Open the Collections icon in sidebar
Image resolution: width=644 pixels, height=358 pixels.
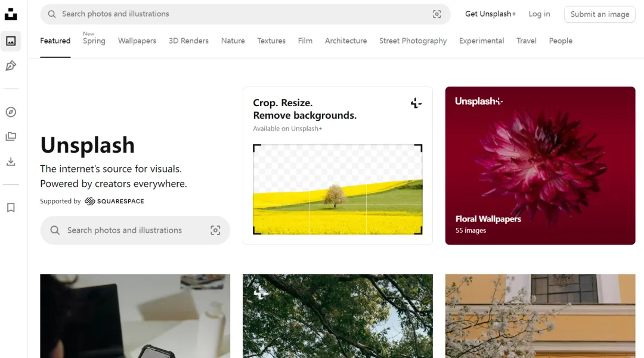[11, 137]
